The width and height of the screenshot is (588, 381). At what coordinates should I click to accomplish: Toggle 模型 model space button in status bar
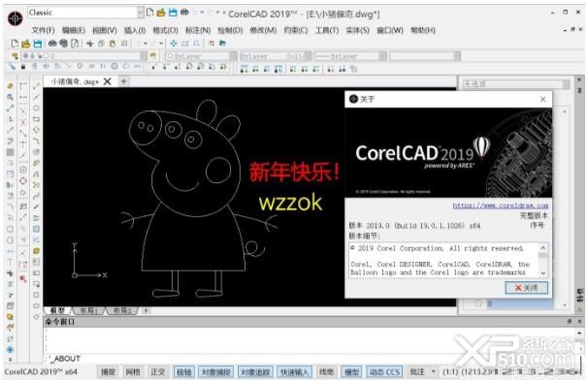(351, 371)
